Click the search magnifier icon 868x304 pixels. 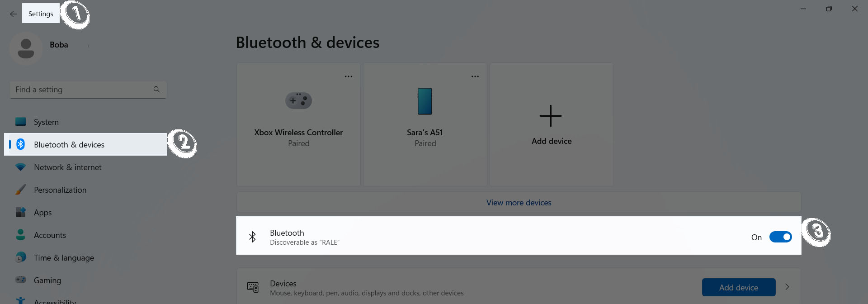[x=156, y=90]
